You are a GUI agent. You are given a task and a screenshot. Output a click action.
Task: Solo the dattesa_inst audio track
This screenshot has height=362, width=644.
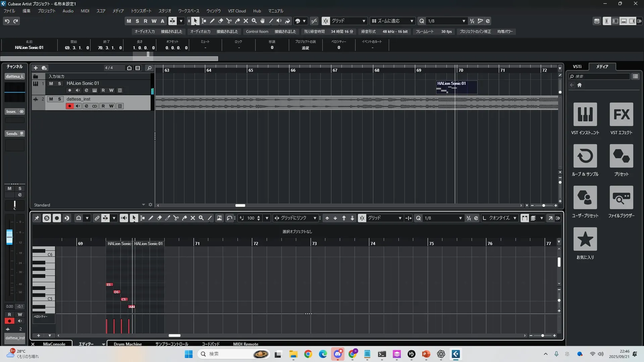click(59, 99)
